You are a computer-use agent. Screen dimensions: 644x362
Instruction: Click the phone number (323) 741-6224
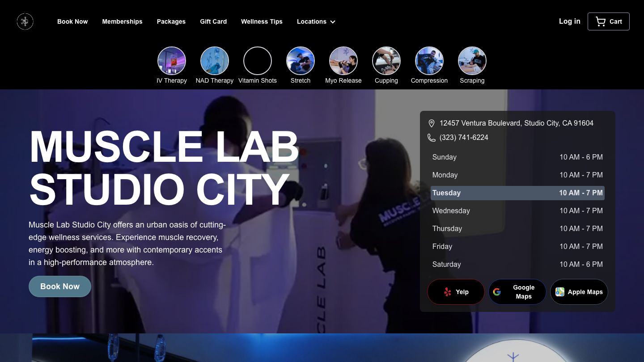[464, 137]
